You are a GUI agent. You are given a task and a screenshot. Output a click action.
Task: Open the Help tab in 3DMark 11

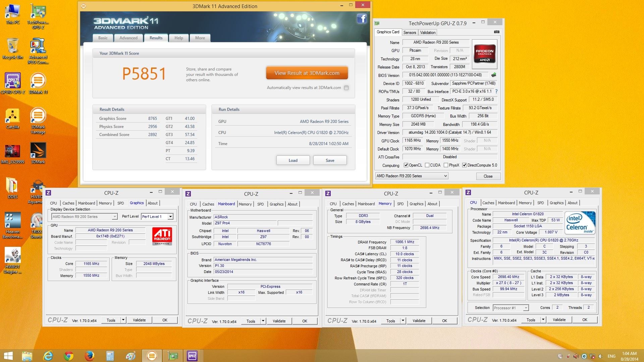click(x=179, y=38)
